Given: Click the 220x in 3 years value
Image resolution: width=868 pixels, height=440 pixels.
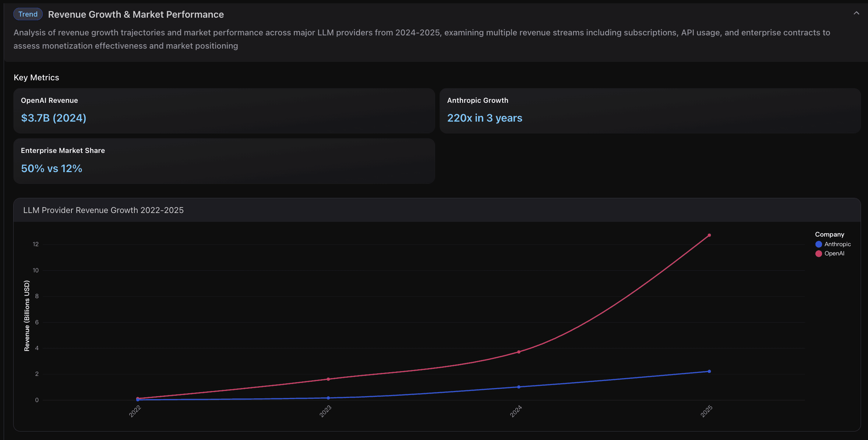Looking at the screenshot, I should [x=485, y=118].
